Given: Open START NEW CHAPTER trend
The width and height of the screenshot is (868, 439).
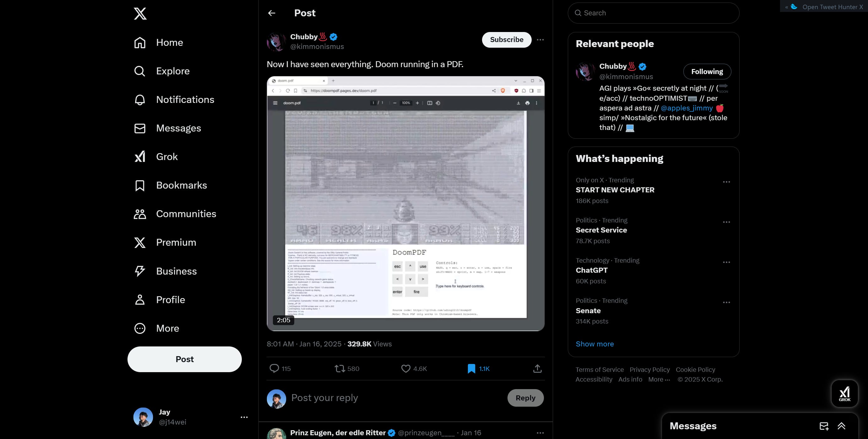Looking at the screenshot, I should tap(615, 190).
